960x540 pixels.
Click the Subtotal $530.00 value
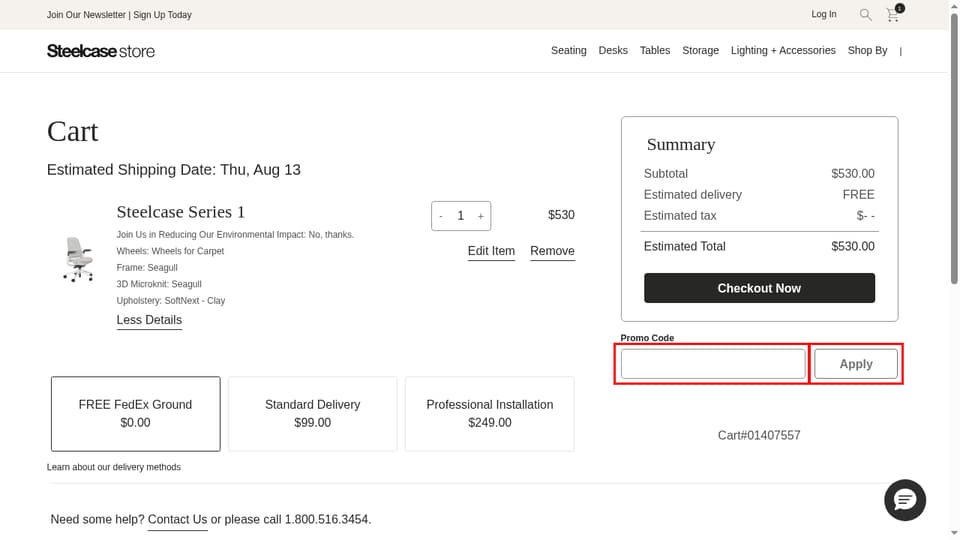pos(853,174)
